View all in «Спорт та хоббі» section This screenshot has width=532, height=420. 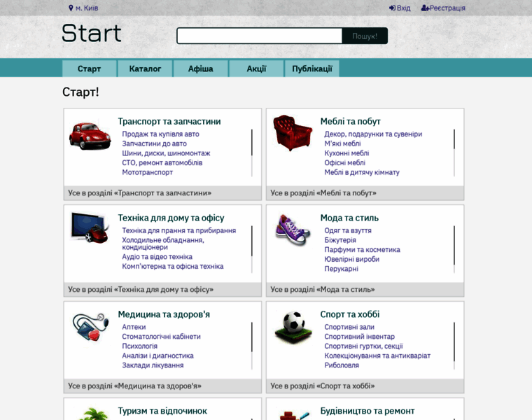(x=365, y=386)
